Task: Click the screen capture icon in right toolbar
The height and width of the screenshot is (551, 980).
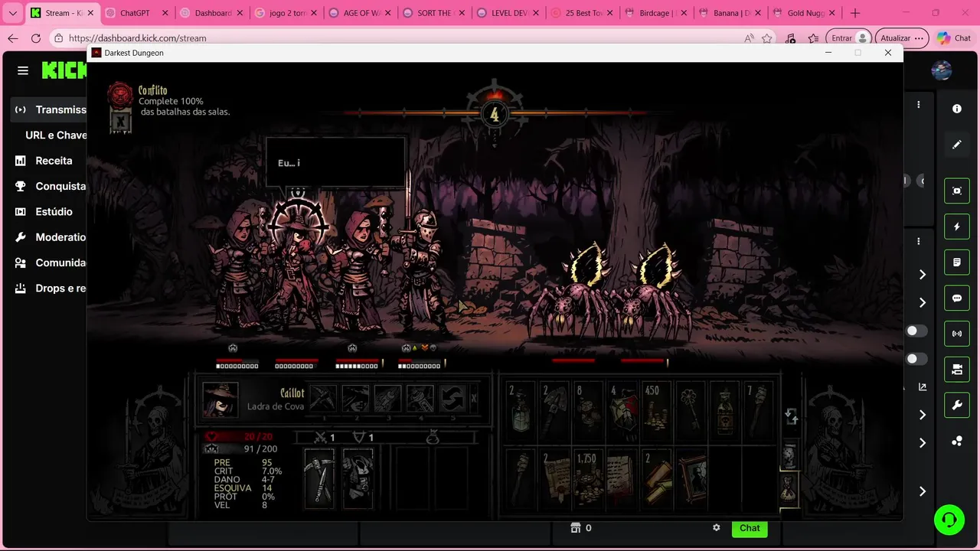Action: pyautogui.click(x=957, y=191)
